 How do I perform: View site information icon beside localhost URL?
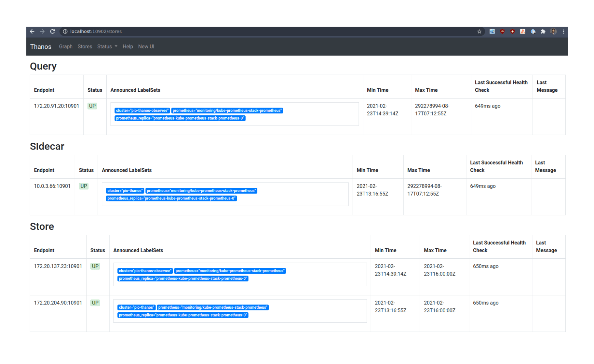pos(65,32)
